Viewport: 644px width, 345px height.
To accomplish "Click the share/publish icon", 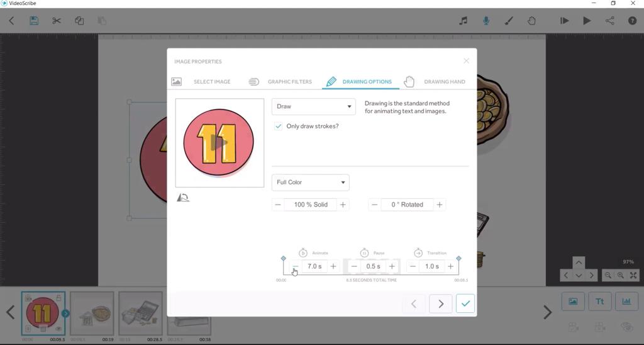I will pos(609,21).
